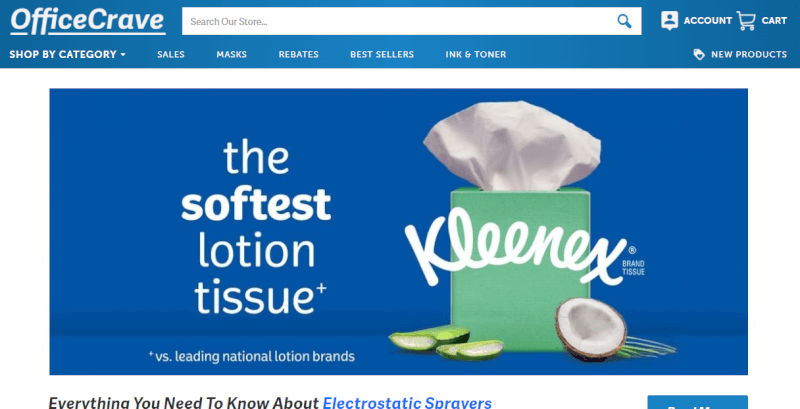Image resolution: width=800 pixels, height=409 pixels.
Task: Navigate to Ink & Toner
Action: 476,55
